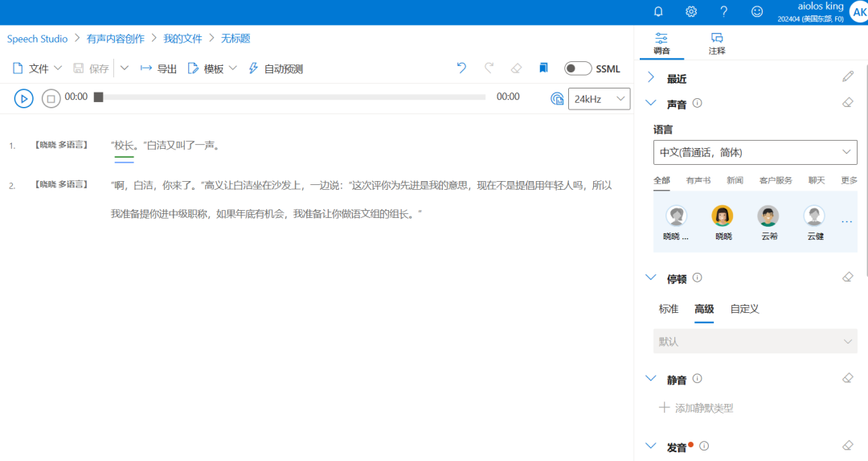
Task: Collapse the 发音 section
Action: click(651, 446)
